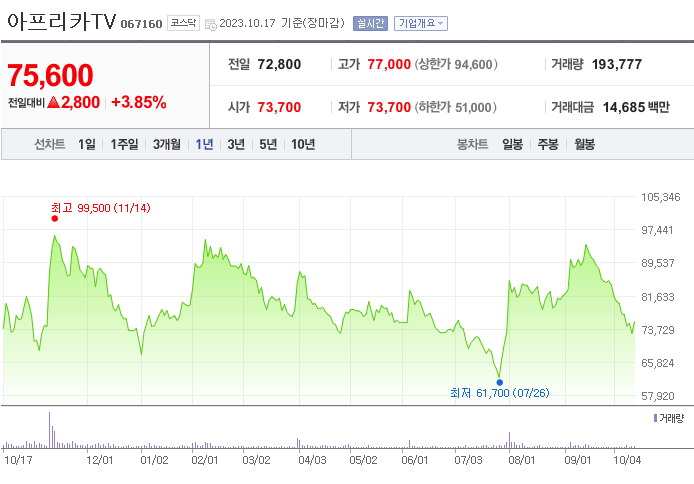Select the 1일 line chart tab
The height and width of the screenshot is (484, 694).
pyautogui.click(x=87, y=144)
